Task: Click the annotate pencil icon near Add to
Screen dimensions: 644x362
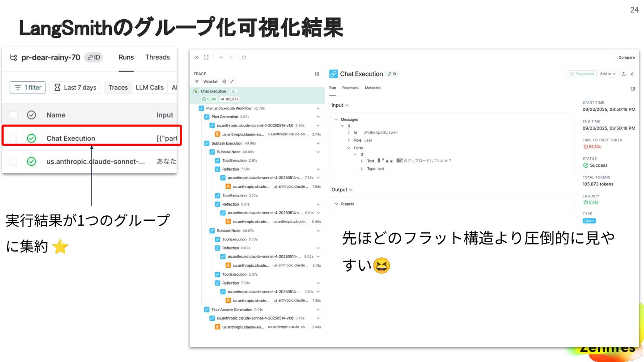Action: point(632,74)
